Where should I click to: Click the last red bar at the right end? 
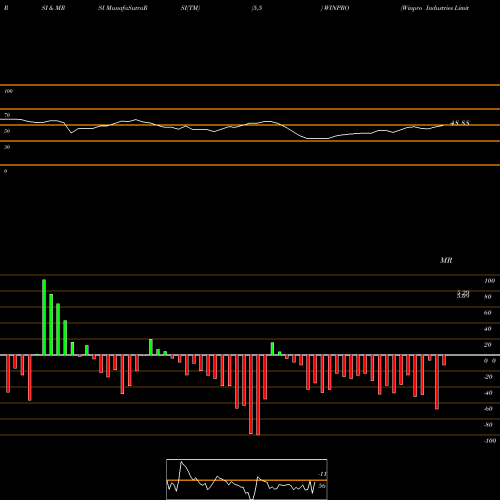[444, 360]
